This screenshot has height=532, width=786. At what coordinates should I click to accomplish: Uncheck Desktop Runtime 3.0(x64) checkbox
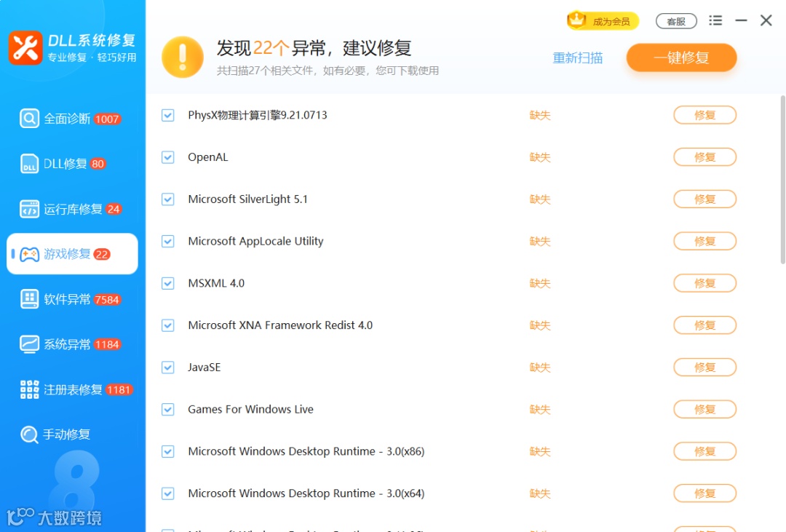(168, 493)
